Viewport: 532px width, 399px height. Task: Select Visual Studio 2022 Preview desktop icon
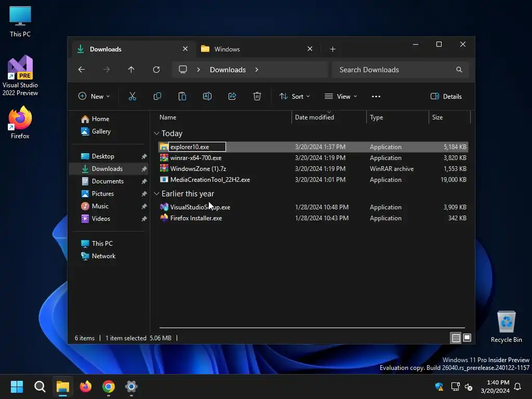[x=20, y=75]
